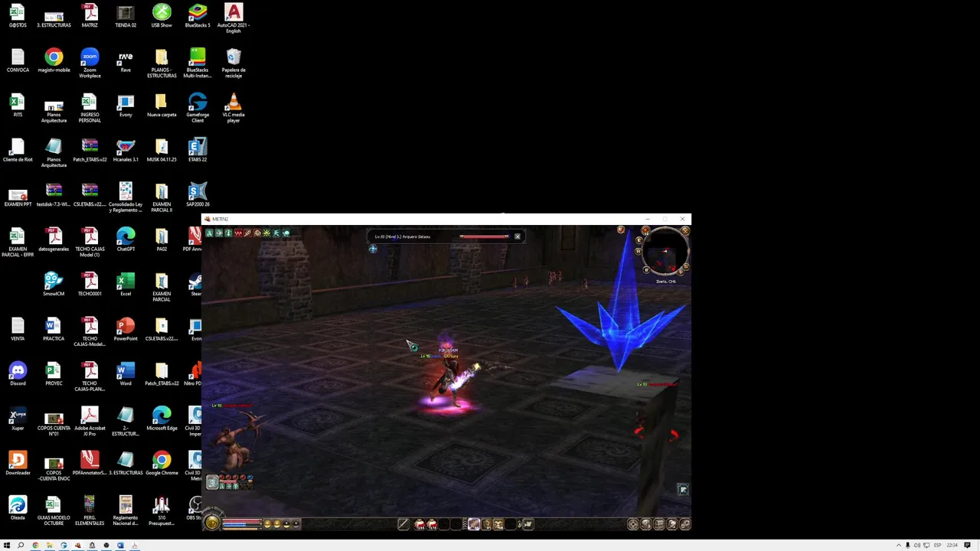Select the Hcanales 3.1 shortcut
Image resolution: width=980 pixels, height=551 pixels.
[126, 150]
